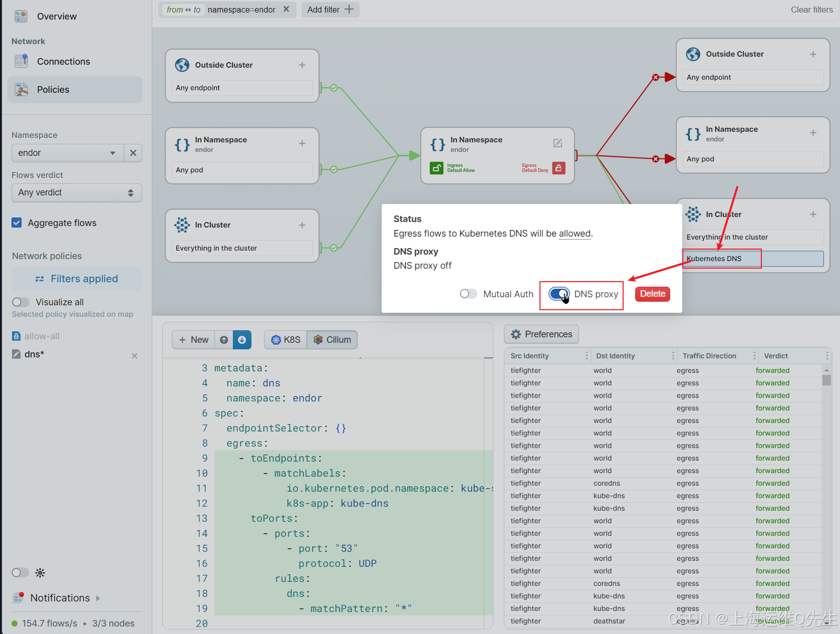Click the from ↔ to filter direction
Viewport: 840px width, 634px height.
pyautogui.click(x=183, y=10)
